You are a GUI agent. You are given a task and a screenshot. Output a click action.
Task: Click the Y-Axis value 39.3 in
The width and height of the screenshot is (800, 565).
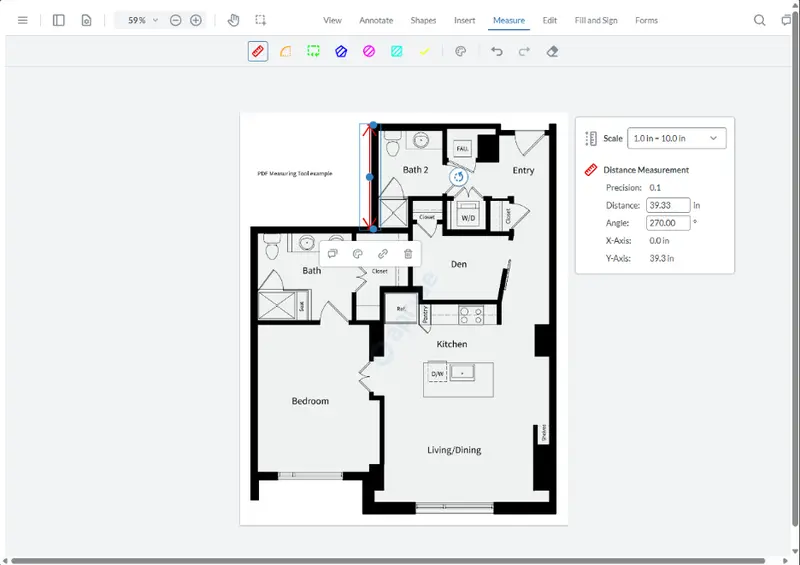point(661,258)
